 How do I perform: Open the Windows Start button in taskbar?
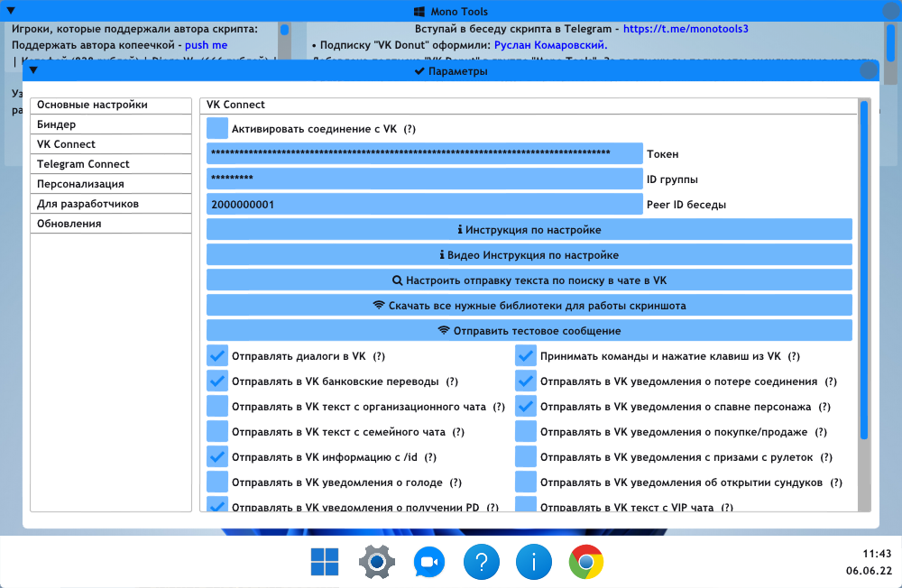[x=325, y=562]
